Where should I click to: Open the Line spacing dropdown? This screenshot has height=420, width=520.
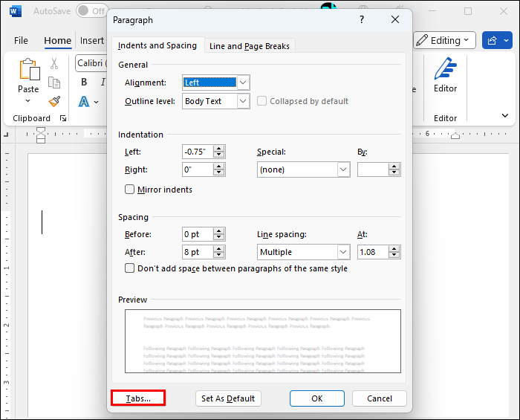click(x=343, y=252)
